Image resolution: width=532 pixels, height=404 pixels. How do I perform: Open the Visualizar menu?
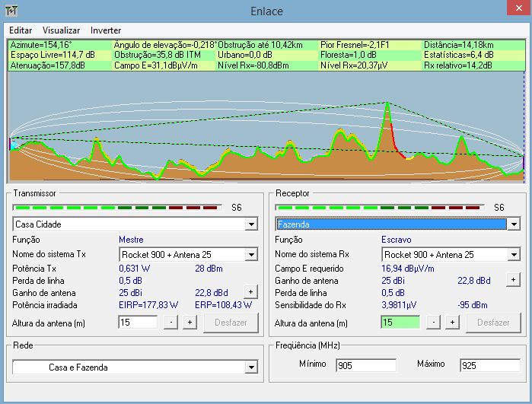tap(61, 30)
